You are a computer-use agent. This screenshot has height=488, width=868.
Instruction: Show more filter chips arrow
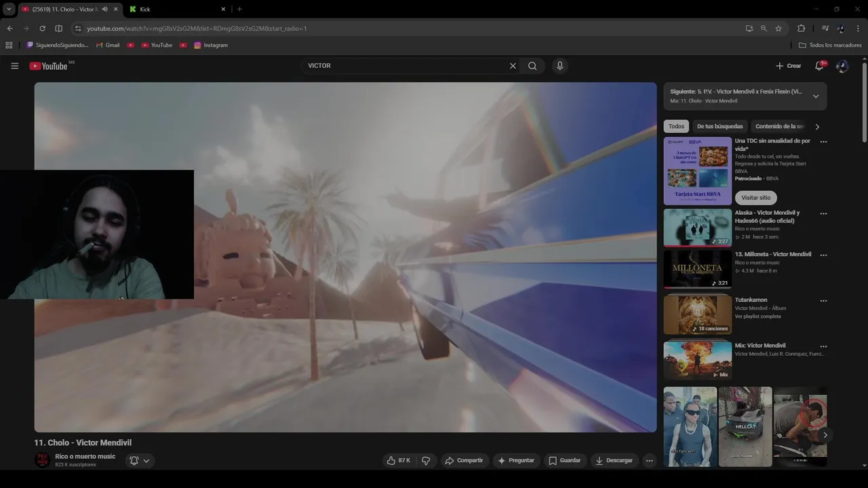pyautogui.click(x=817, y=126)
